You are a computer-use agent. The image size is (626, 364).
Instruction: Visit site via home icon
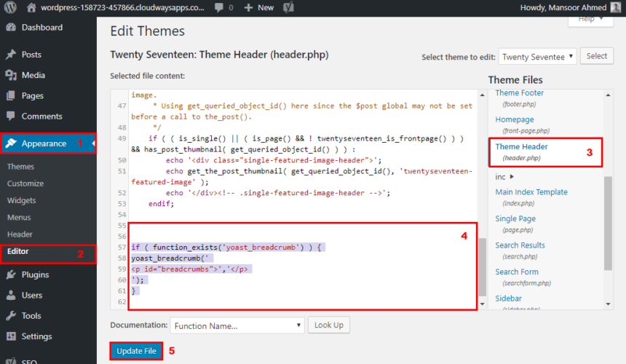31,7
